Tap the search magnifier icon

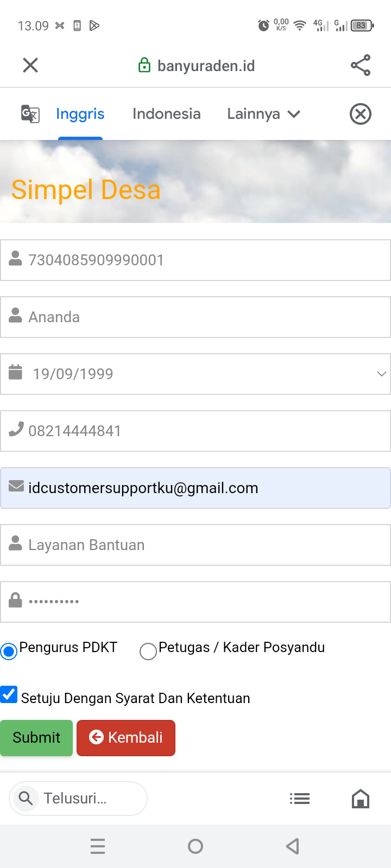point(26,799)
